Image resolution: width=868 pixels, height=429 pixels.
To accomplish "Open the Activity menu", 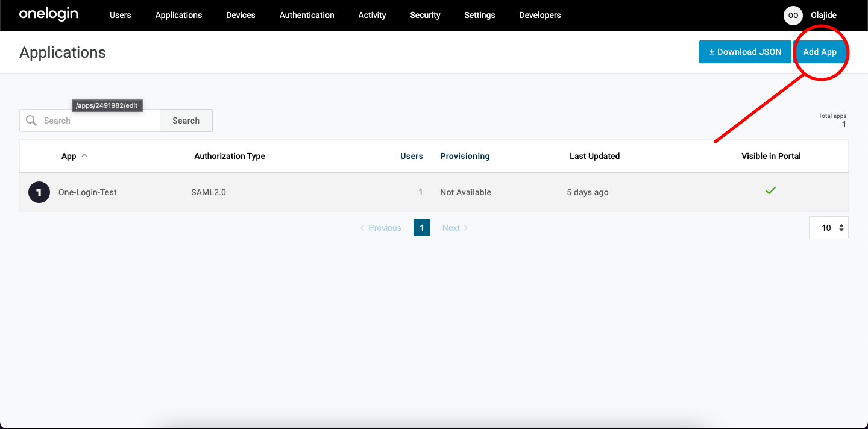I will pyautogui.click(x=372, y=15).
